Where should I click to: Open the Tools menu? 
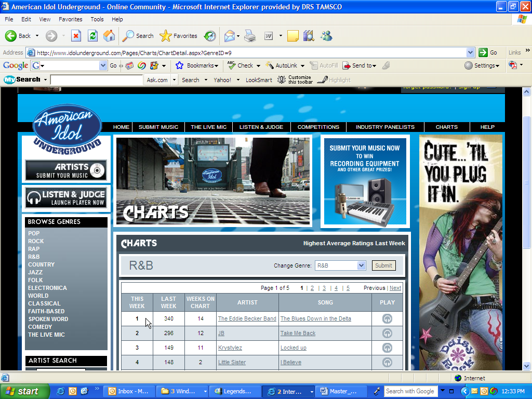97,19
